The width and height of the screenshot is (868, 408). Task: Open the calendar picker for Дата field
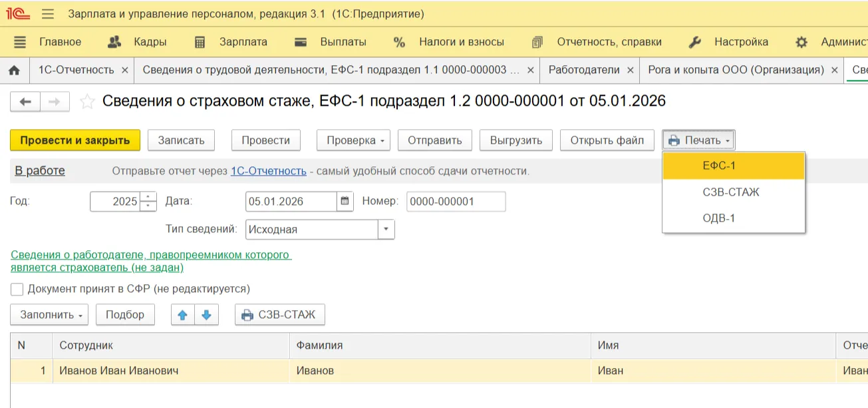pos(345,201)
